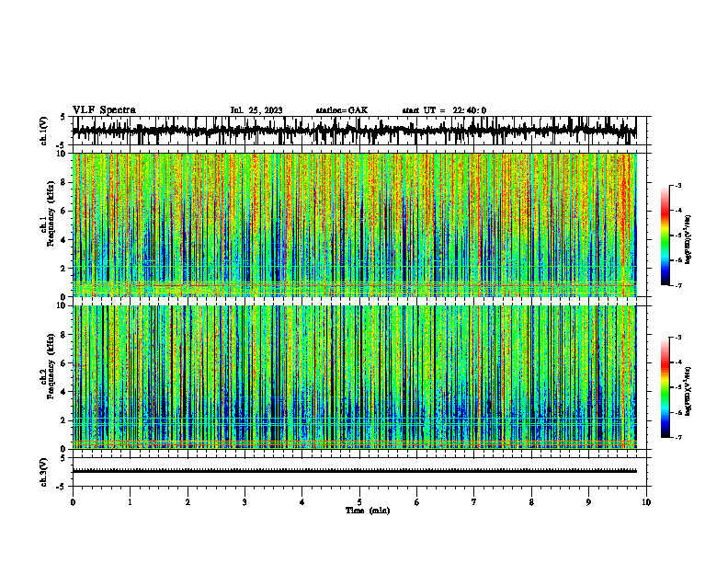Image resolution: width=728 pixels, height=563 pixels.
Task: Click the 5 minute tick label on time axis
Action: 359,502
